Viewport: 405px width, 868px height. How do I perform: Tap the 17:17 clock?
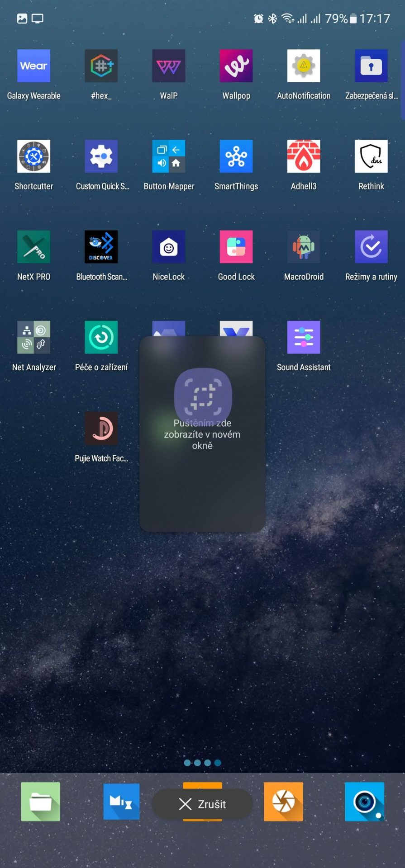pos(375,19)
